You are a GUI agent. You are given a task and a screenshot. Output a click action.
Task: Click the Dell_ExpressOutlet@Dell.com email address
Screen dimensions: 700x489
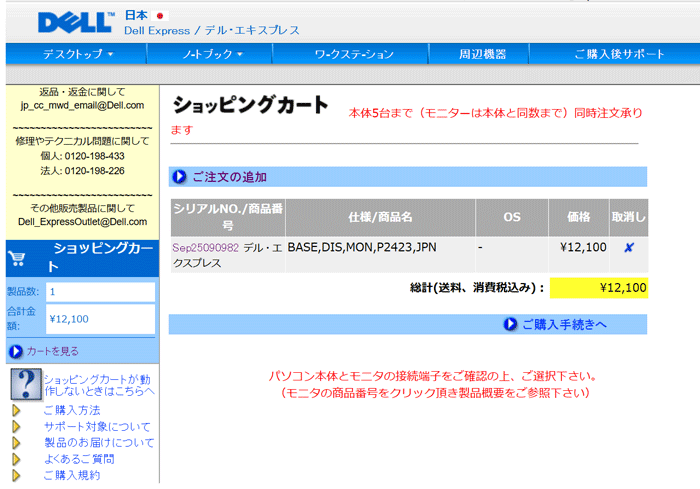[83, 222]
